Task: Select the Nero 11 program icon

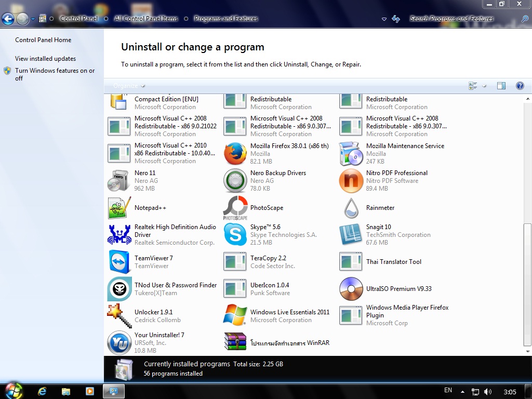Action: 119,180
